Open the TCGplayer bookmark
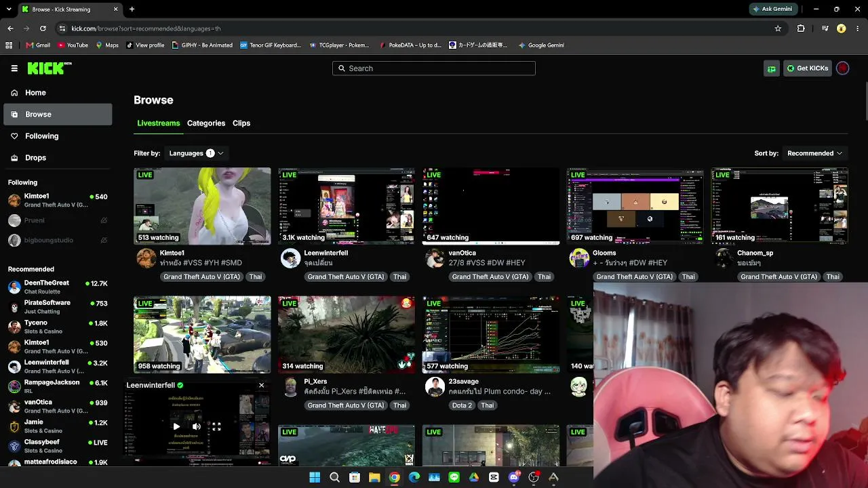This screenshot has height=488, width=868. 339,45
